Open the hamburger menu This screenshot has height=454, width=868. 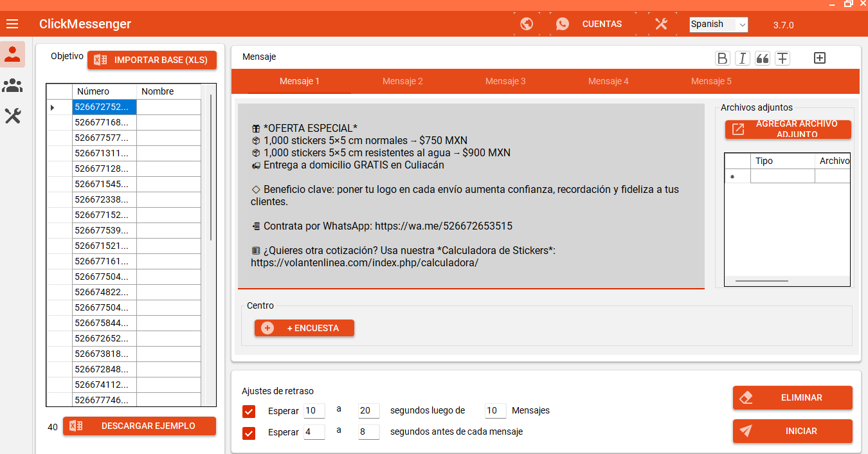pos(12,24)
